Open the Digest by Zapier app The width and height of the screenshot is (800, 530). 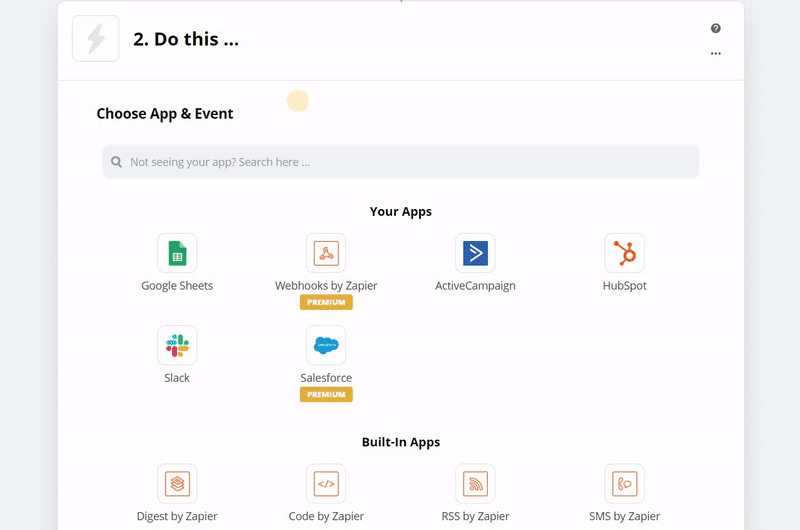pyautogui.click(x=177, y=484)
